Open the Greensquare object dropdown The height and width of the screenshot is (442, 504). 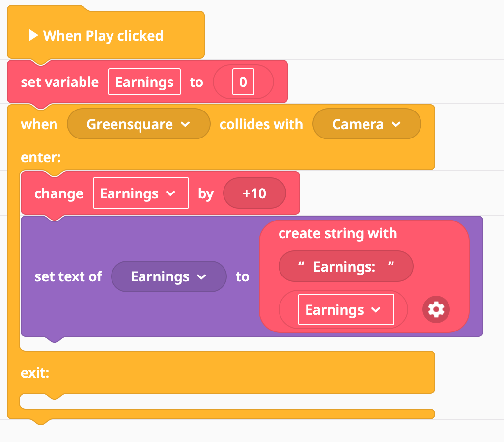click(x=139, y=124)
